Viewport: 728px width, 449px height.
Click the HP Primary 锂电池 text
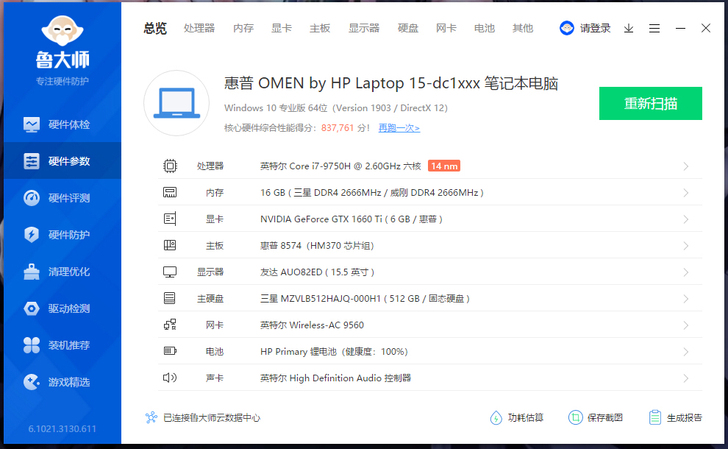click(x=334, y=351)
